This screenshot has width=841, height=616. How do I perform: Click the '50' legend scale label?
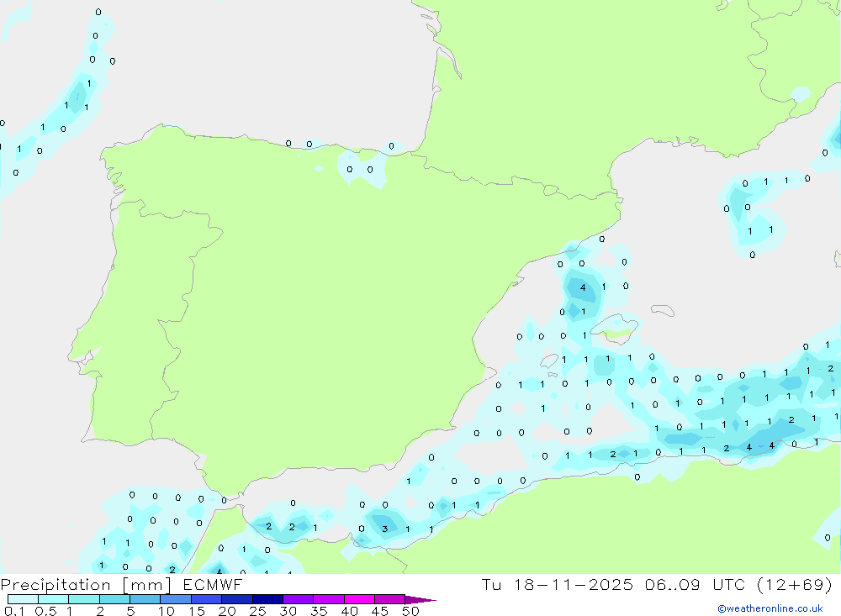pyautogui.click(x=411, y=611)
